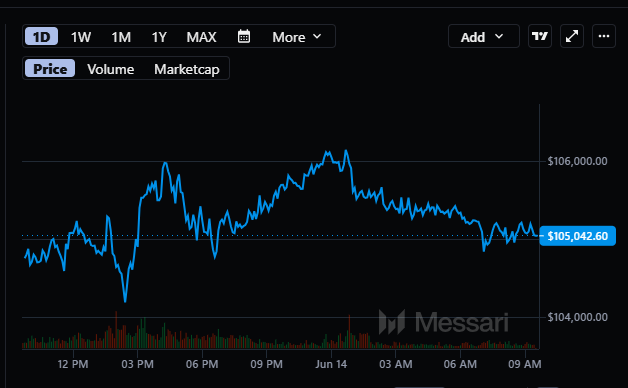Click the $104,000.00 axis label
628x388 pixels.
click(x=577, y=317)
